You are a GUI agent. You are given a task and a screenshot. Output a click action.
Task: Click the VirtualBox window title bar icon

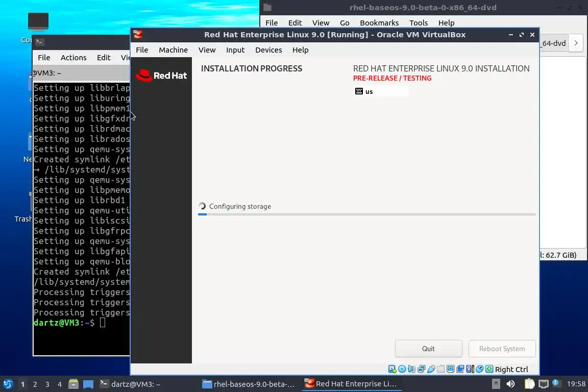click(138, 35)
